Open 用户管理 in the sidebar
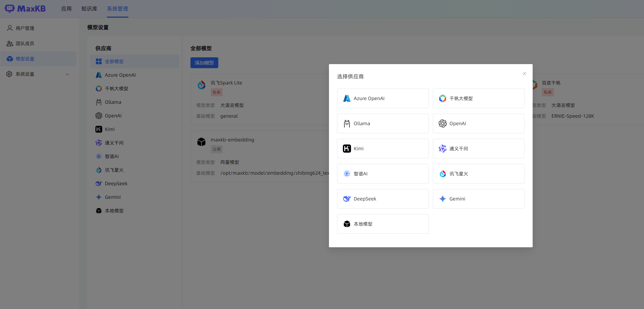Viewport: 644px width, 309px height. point(25,28)
